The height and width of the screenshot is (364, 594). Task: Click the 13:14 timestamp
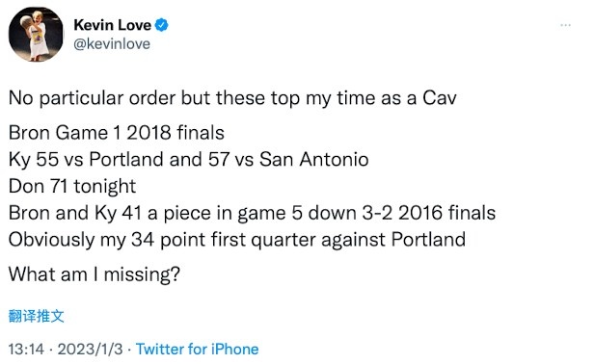(x=26, y=349)
